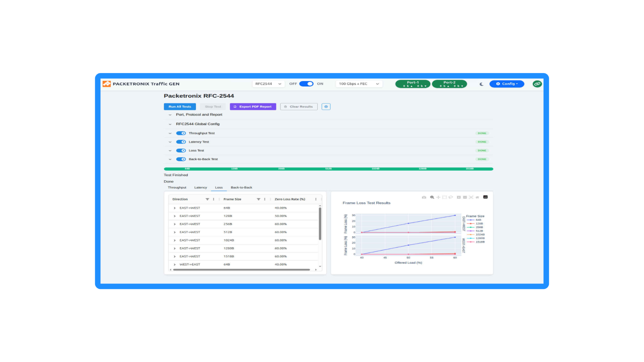
Task: Open the Config menu button
Action: pos(507,84)
